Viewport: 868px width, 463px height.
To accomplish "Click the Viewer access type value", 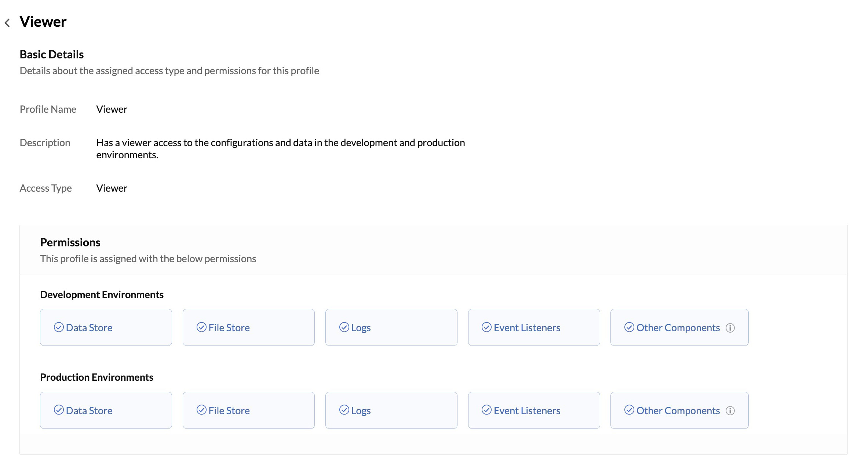I will click(x=112, y=188).
